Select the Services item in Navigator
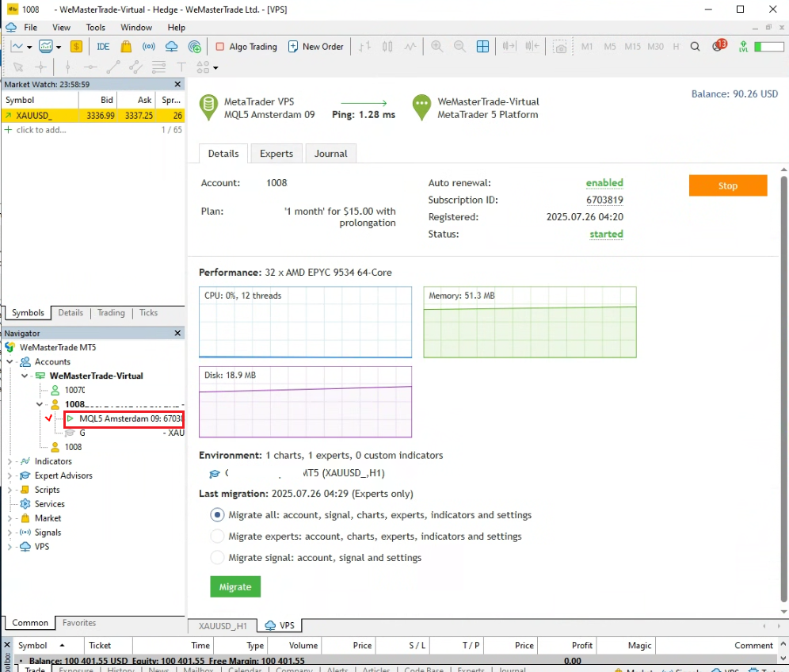789x672 pixels. click(49, 504)
